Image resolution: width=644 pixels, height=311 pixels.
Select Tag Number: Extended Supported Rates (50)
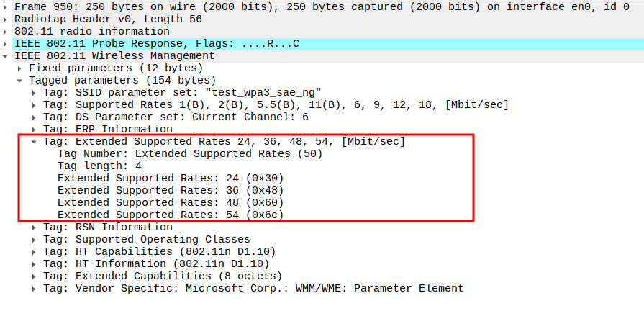[x=190, y=154]
